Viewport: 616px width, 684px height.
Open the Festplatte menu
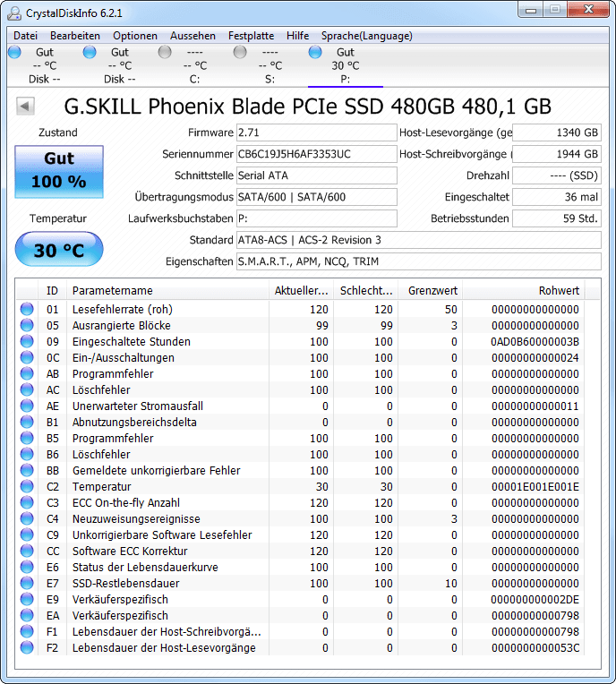click(x=252, y=36)
